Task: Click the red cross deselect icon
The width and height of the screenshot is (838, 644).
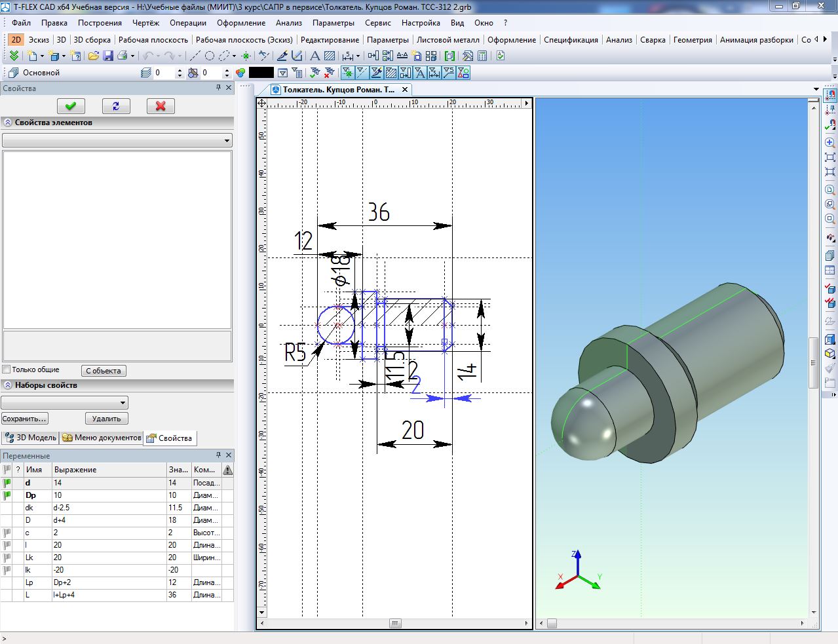Action: click(329, 73)
